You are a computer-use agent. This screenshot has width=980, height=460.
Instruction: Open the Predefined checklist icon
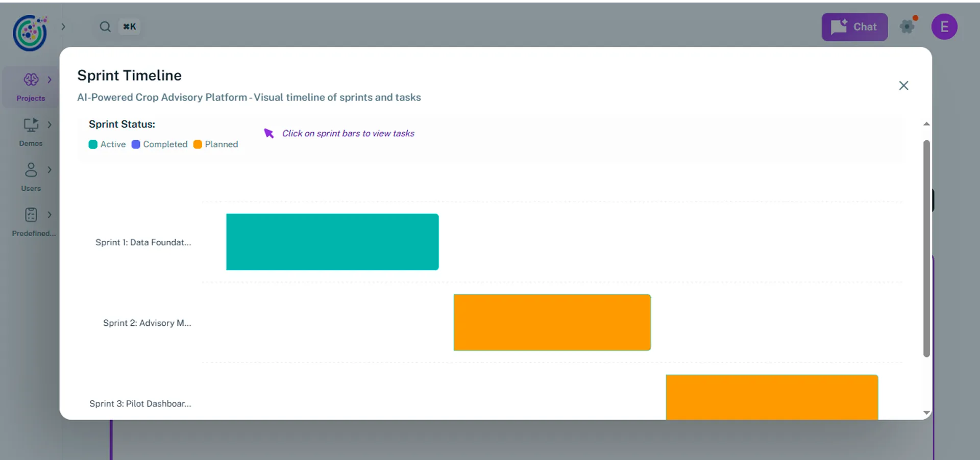point(31,215)
